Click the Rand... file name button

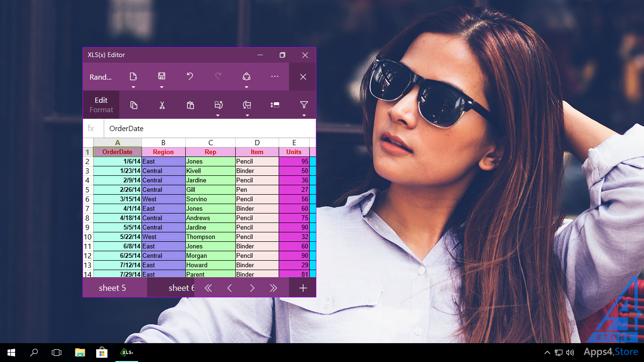101,77
